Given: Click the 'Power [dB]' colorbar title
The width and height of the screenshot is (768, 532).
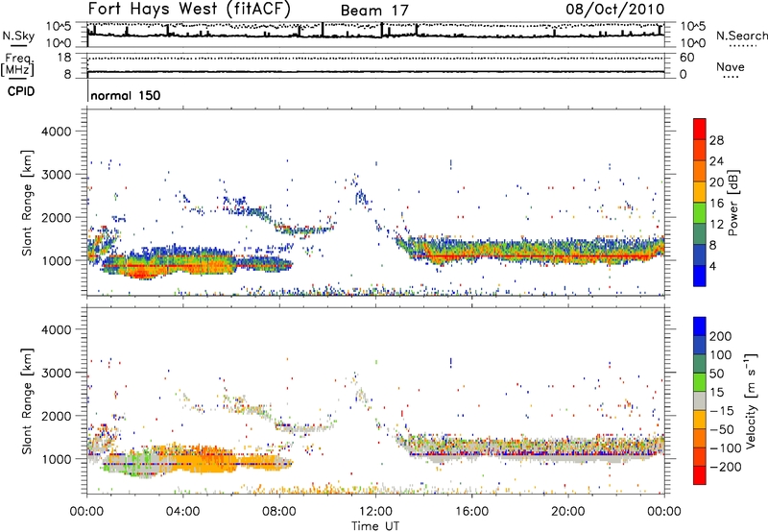Looking at the screenshot, I should (x=732, y=203).
